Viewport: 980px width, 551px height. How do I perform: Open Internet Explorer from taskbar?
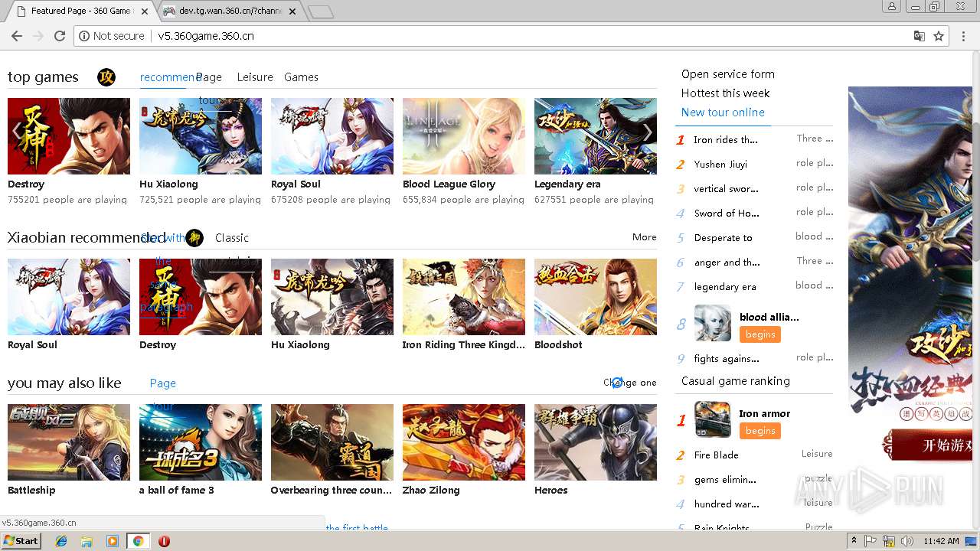(61, 541)
